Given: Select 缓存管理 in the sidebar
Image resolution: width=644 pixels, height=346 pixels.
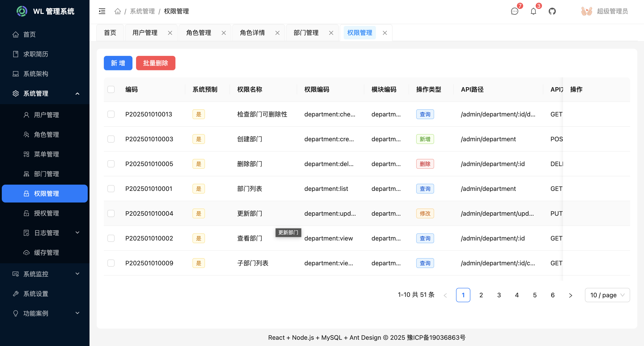Looking at the screenshot, I should (x=47, y=252).
